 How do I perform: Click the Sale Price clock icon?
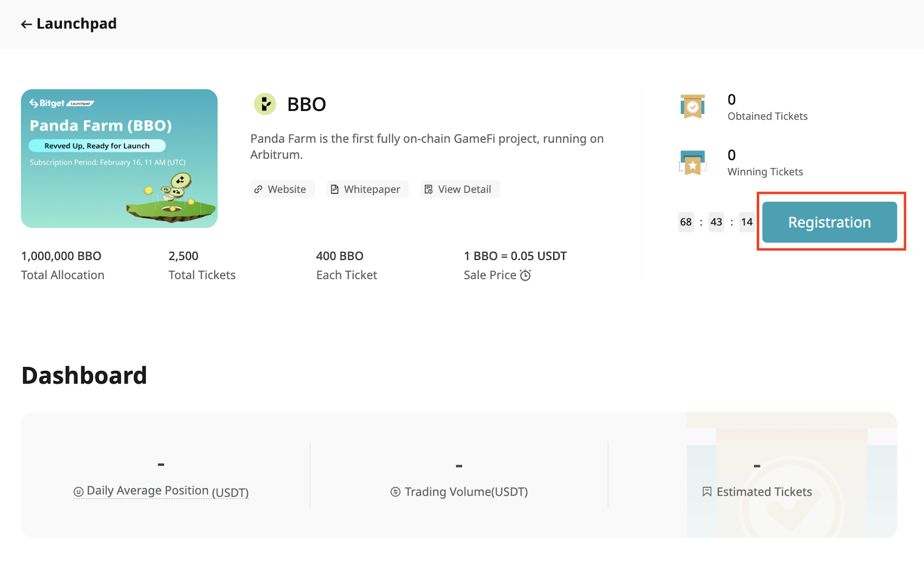tap(525, 275)
